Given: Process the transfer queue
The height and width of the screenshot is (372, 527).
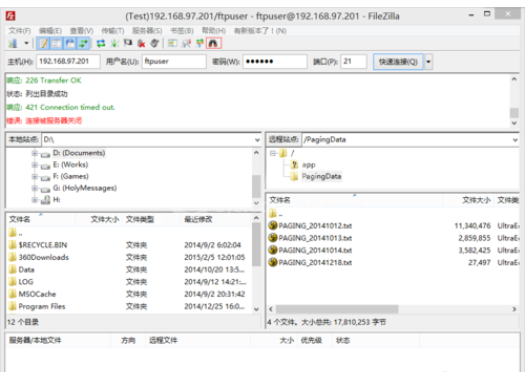Looking at the screenshot, I should pos(115,43).
